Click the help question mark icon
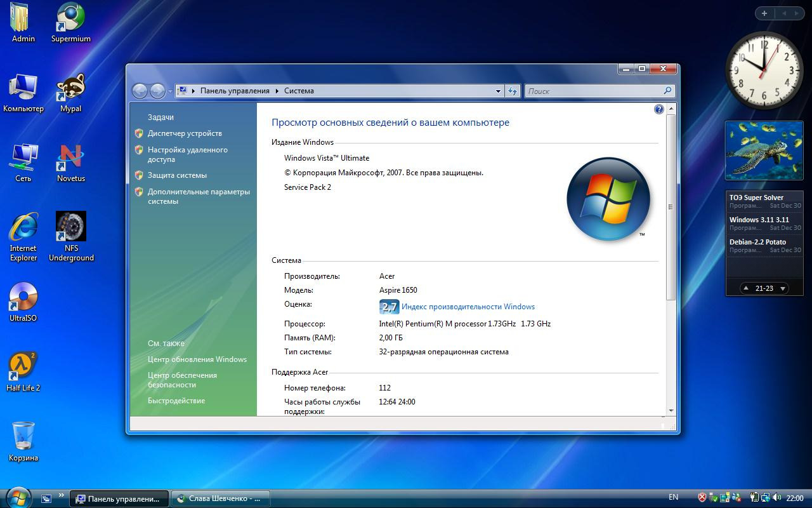Image resolution: width=812 pixels, height=508 pixels. click(x=658, y=109)
